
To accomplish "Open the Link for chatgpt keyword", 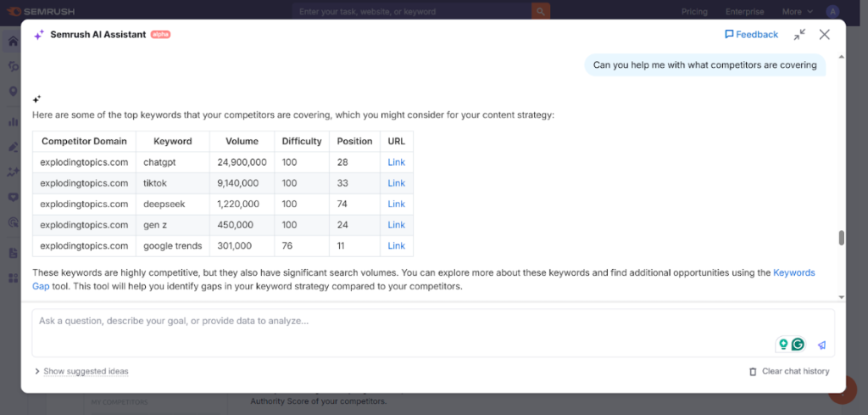I will pos(397,162).
